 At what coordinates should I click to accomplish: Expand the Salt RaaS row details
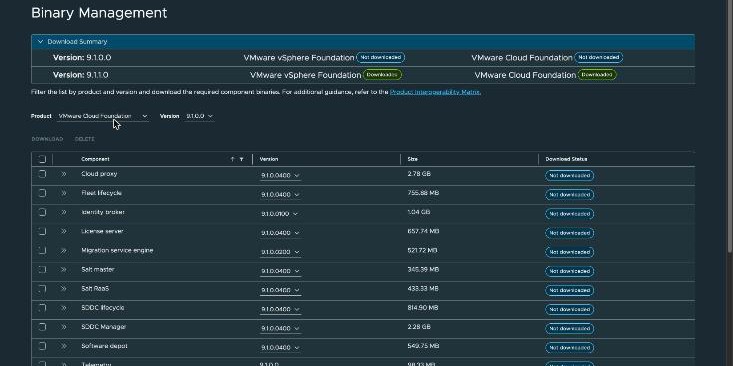[64, 289]
